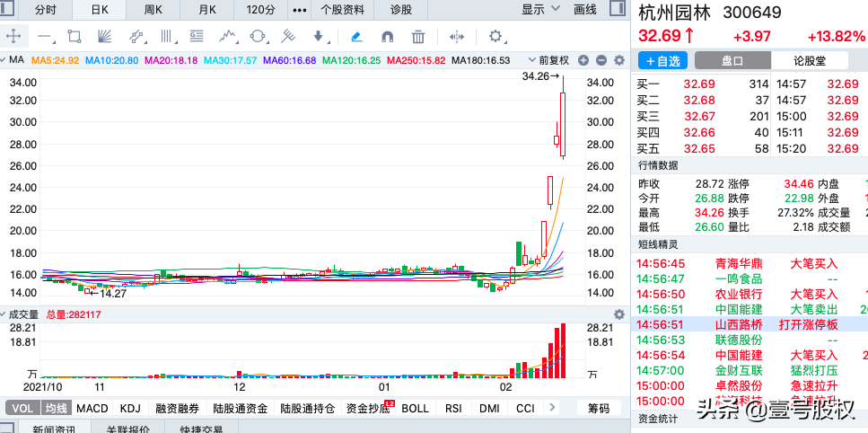
Task: Open drawing toolbar settings gear
Action: click(x=495, y=37)
